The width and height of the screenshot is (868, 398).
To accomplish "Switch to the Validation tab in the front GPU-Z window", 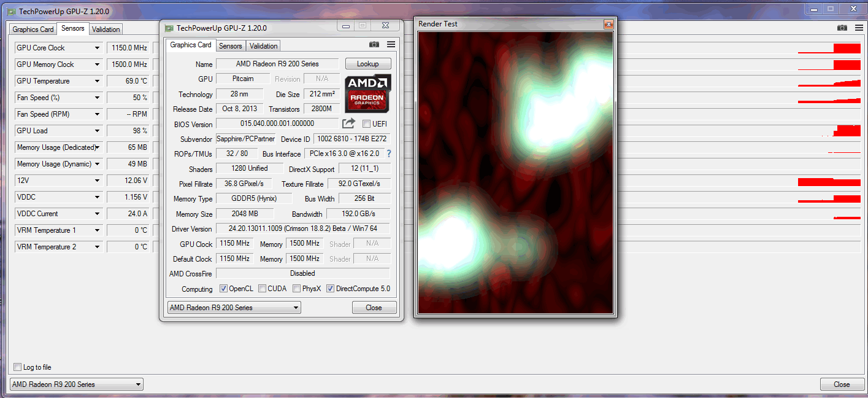I will coord(264,46).
